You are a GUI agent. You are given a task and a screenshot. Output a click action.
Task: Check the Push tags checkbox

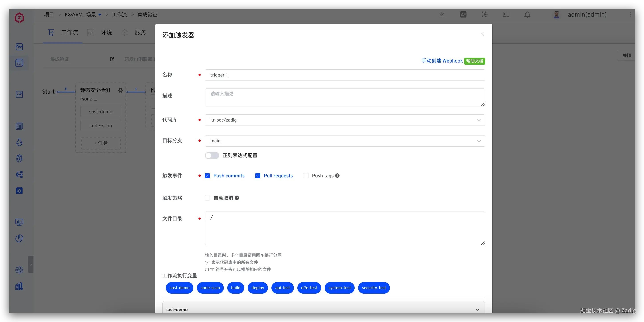(x=306, y=176)
